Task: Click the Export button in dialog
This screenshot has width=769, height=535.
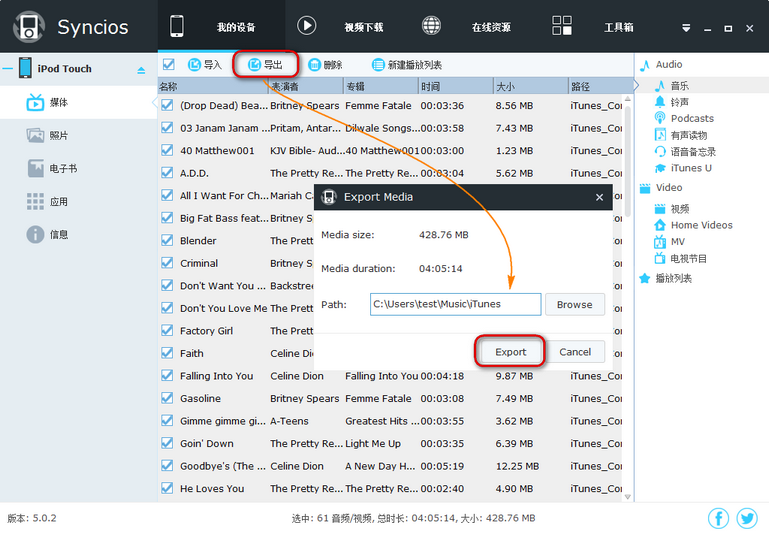Action: click(510, 352)
